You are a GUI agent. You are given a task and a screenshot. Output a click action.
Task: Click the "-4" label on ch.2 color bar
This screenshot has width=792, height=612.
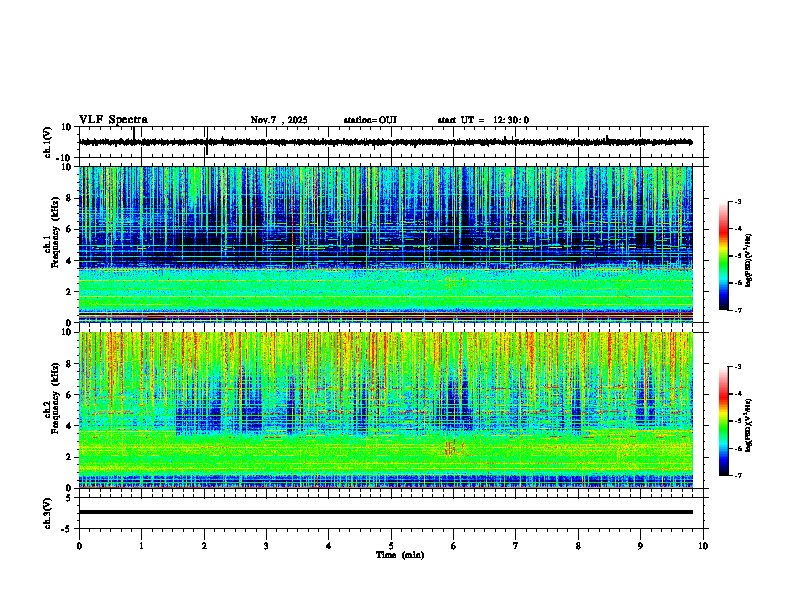pos(737,393)
